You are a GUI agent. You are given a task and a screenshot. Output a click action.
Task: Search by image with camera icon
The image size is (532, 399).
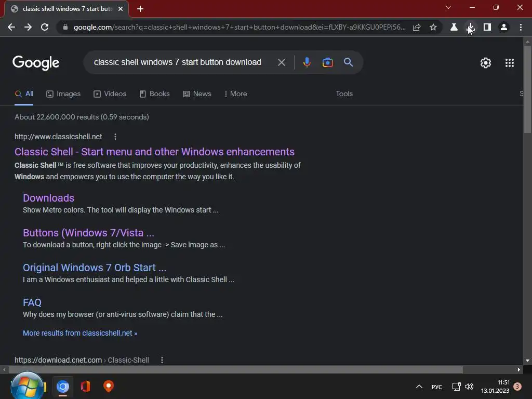click(327, 62)
